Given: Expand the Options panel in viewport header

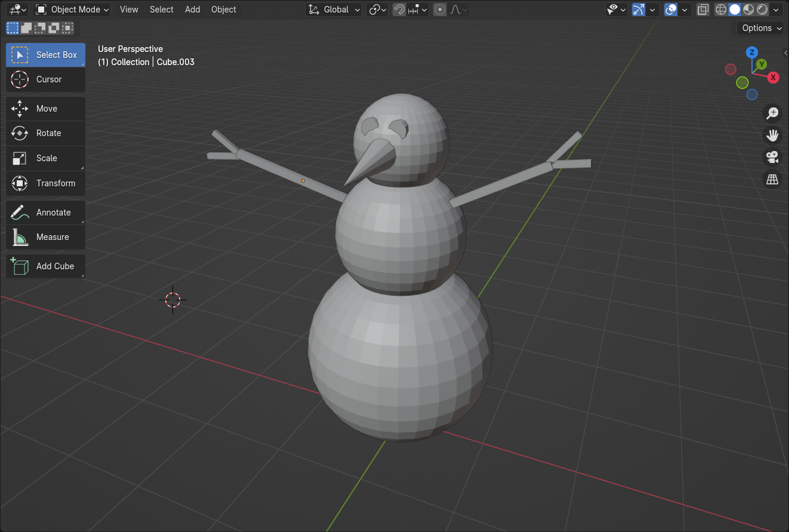Looking at the screenshot, I should tap(760, 28).
